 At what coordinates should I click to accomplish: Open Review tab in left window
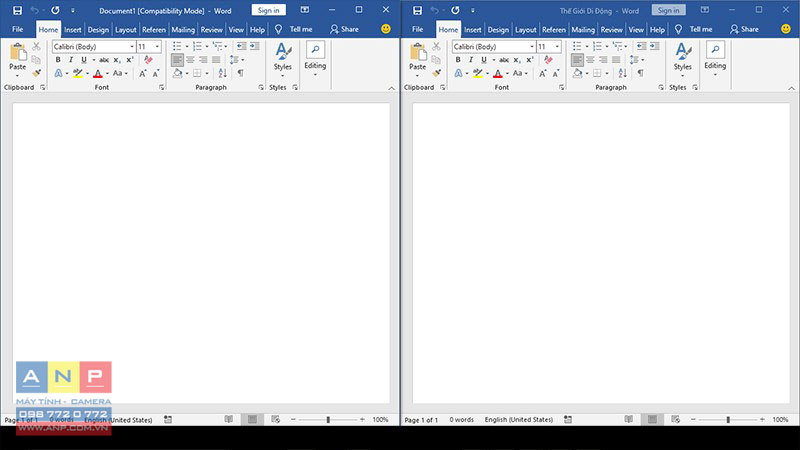212,30
